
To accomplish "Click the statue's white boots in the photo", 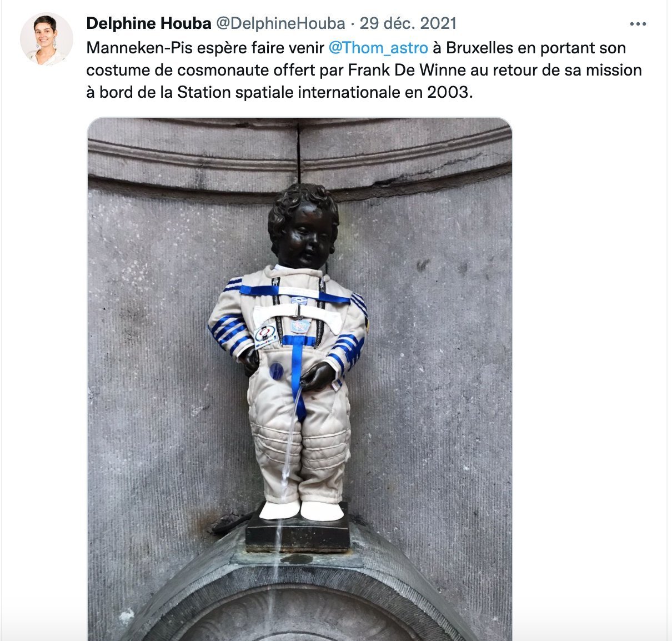I will pos(300,510).
